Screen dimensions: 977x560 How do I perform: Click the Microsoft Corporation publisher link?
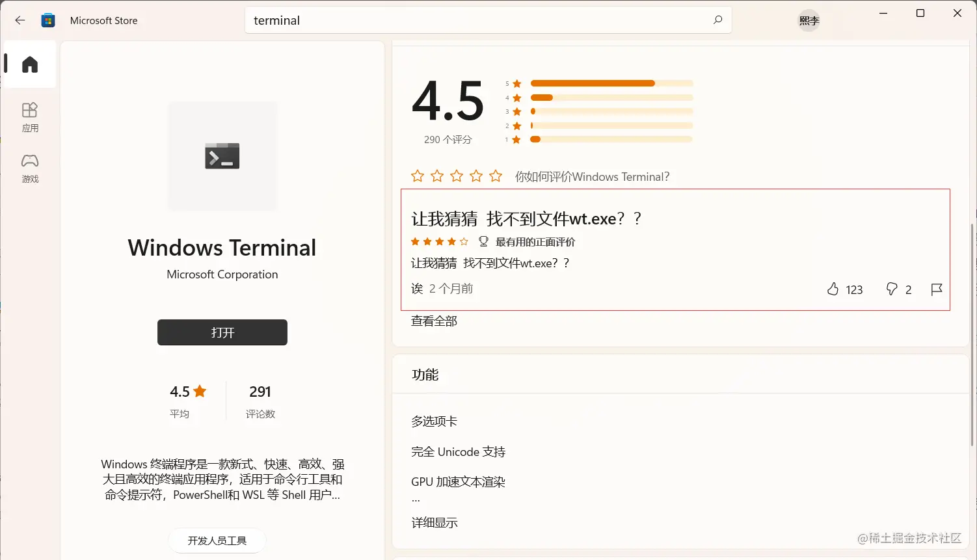click(x=222, y=274)
